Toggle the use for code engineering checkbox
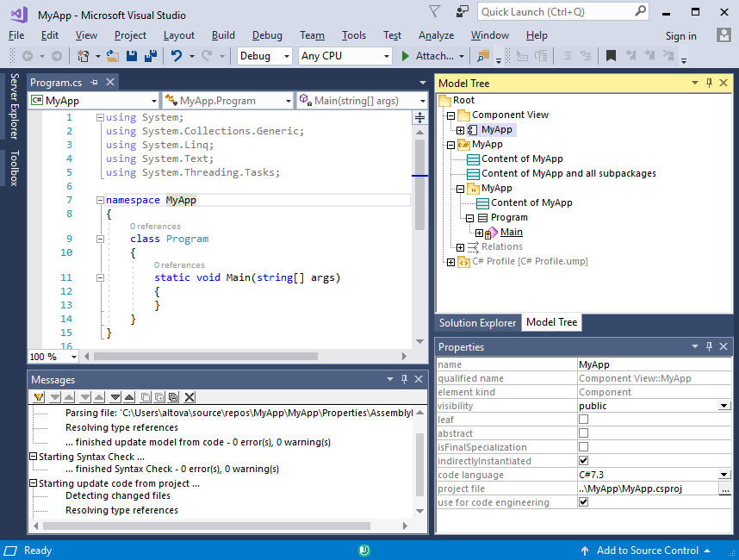This screenshot has height=560, width=739. [x=583, y=502]
